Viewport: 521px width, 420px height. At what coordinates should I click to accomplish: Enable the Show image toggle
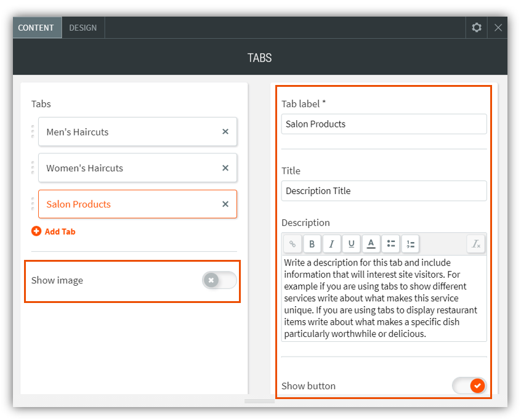219,280
